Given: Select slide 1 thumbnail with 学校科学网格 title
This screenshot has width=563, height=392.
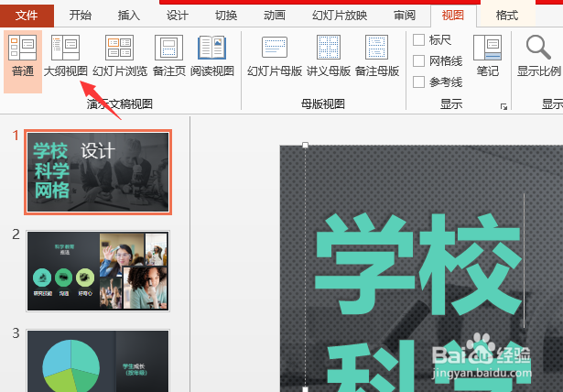Looking at the screenshot, I should click(x=98, y=172).
